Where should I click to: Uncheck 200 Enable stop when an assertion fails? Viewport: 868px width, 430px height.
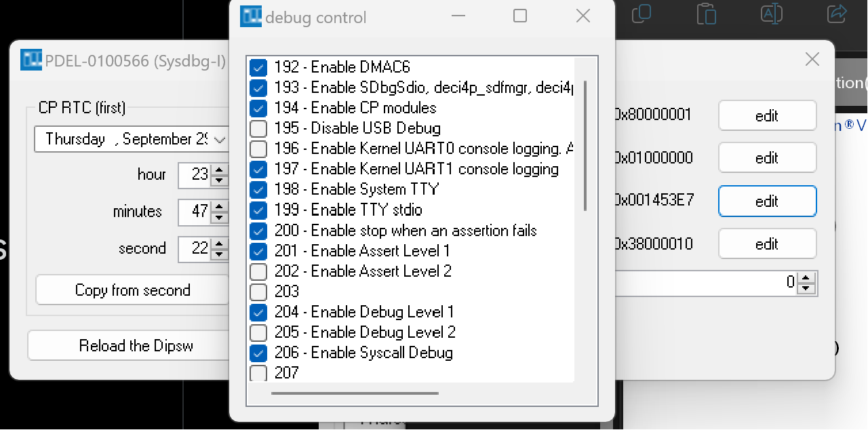tap(258, 231)
